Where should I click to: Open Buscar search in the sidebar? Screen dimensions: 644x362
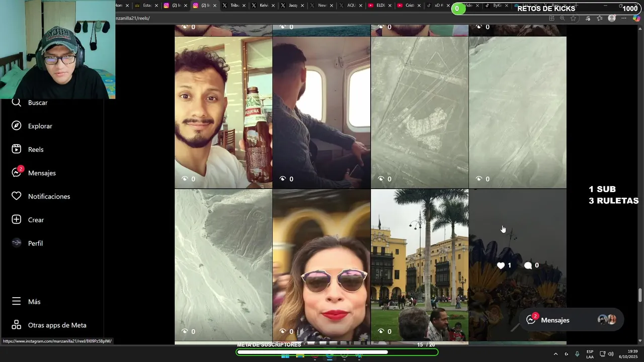[x=30, y=103]
